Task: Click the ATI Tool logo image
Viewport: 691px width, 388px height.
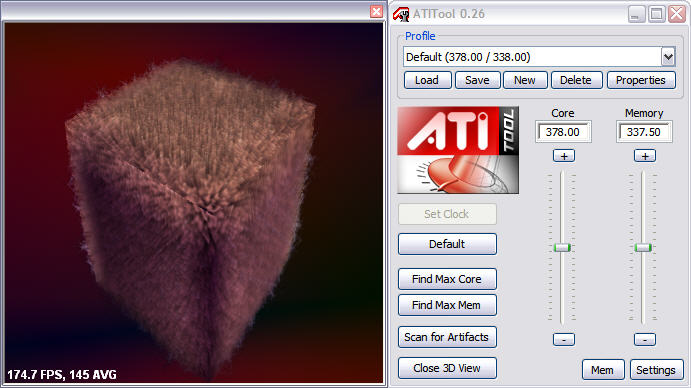Action: [x=458, y=150]
